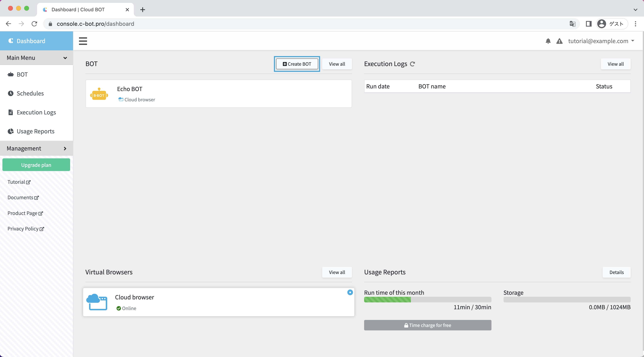The width and height of the screenshot is (644, 357).
Task: Click the browser address bar URL
Action: (x=95, y=24)
